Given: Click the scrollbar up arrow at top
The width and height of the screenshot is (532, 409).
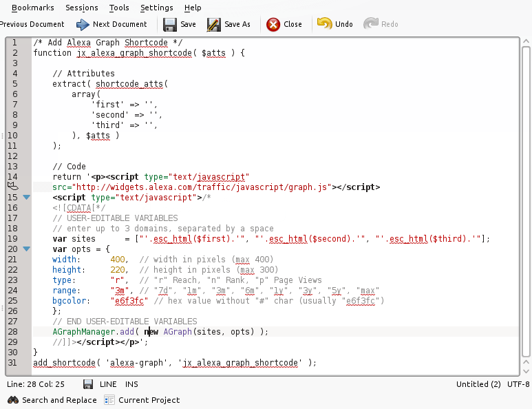Looking at the screenshot, I should pos(526,41).
